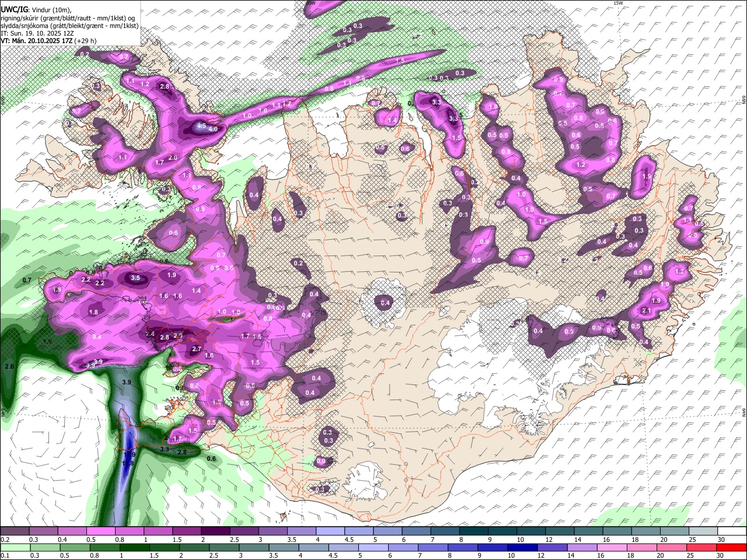Click the 15W longitude label
747x560 pixels.
click(618, 3)
